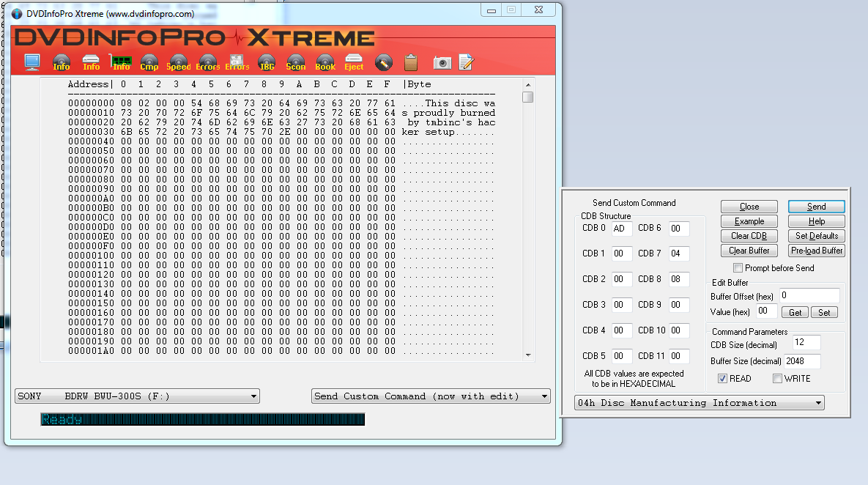
Task: Click the computer monitor icon
Action: pos(32,62)
